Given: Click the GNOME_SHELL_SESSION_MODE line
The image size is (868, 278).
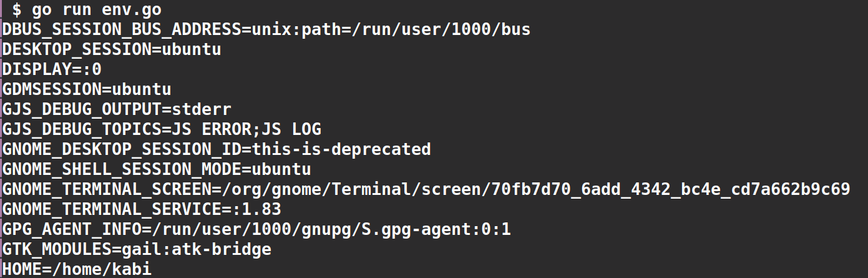Looking at the screenshot, I should coord(157,169).
